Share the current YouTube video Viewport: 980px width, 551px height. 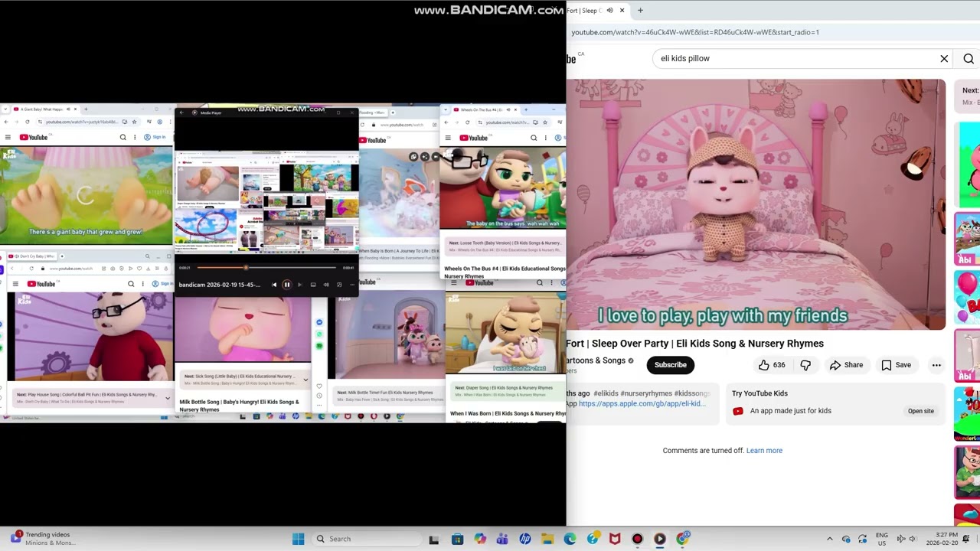pyautogui.click(x=846, y=365)
